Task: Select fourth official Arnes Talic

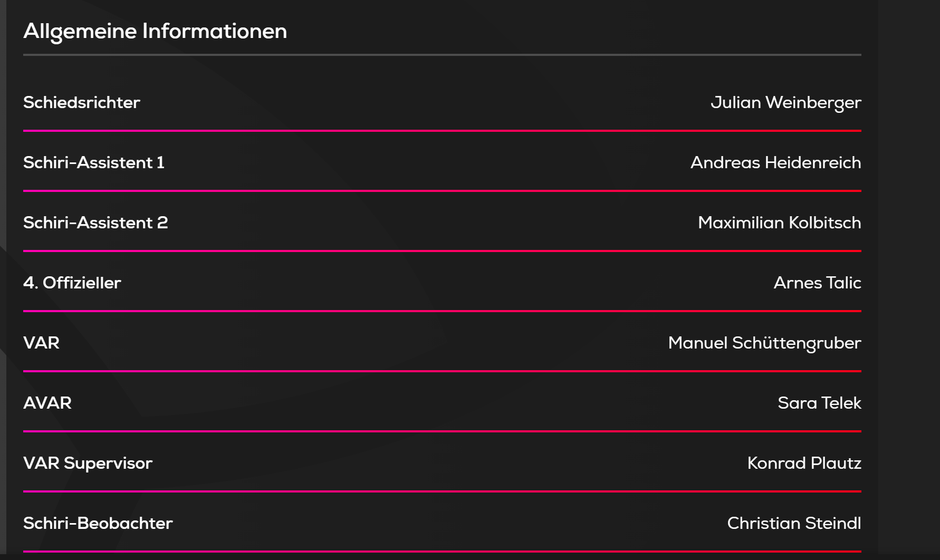Action: 818,283
